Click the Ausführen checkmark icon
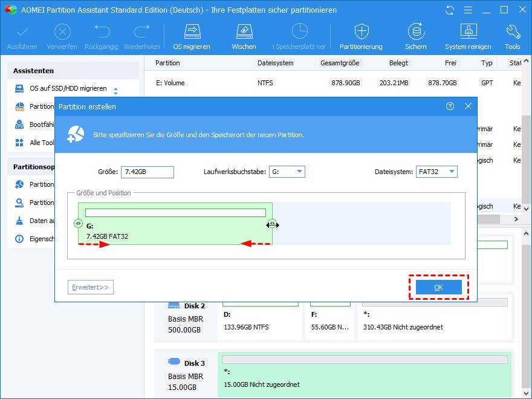This screenshot has width=532, height=399. pos(22,32)
